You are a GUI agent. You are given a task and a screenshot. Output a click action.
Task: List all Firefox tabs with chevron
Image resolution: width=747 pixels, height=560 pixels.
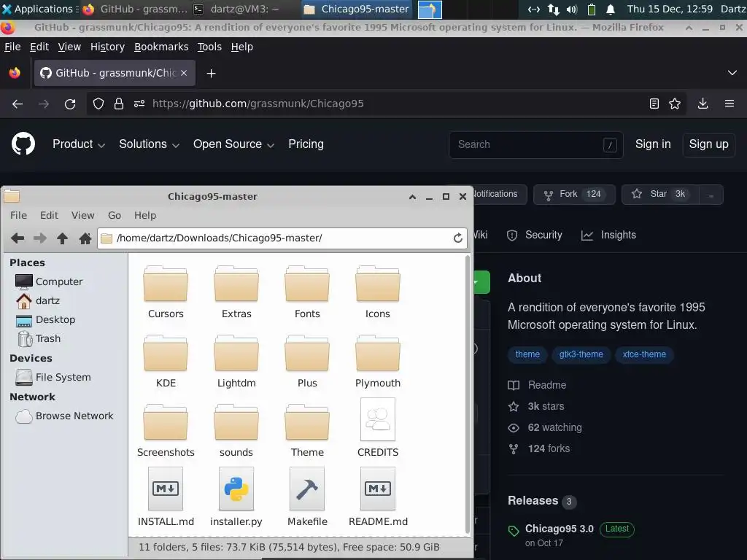(x=732, y=73)
